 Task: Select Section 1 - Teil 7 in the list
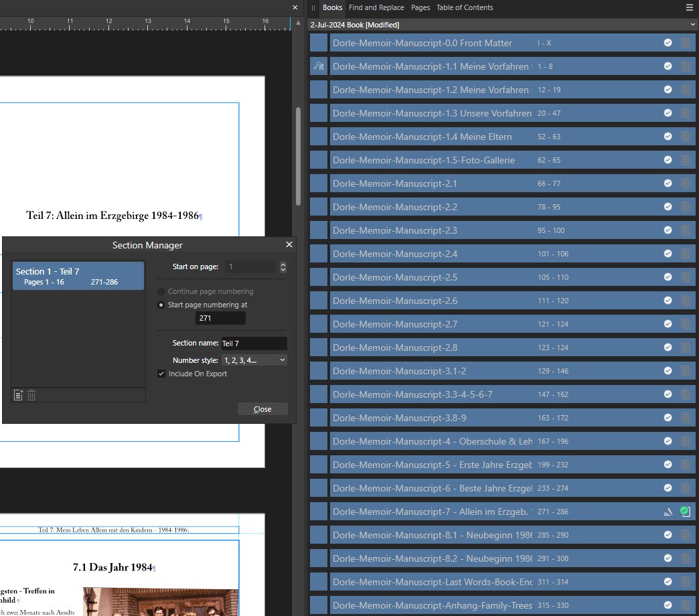[x=78, y=276]
